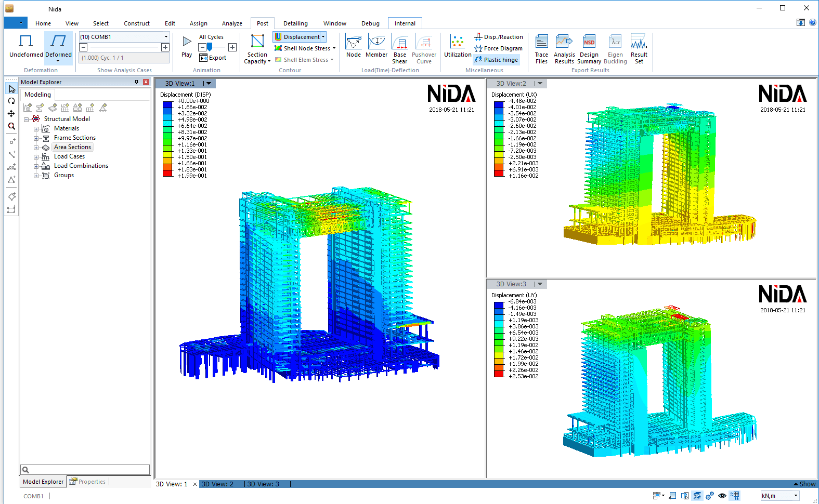Expand the Load Combinations tree node
The width and height of the screenshot is (819, 504).
[x=36, y=166]
